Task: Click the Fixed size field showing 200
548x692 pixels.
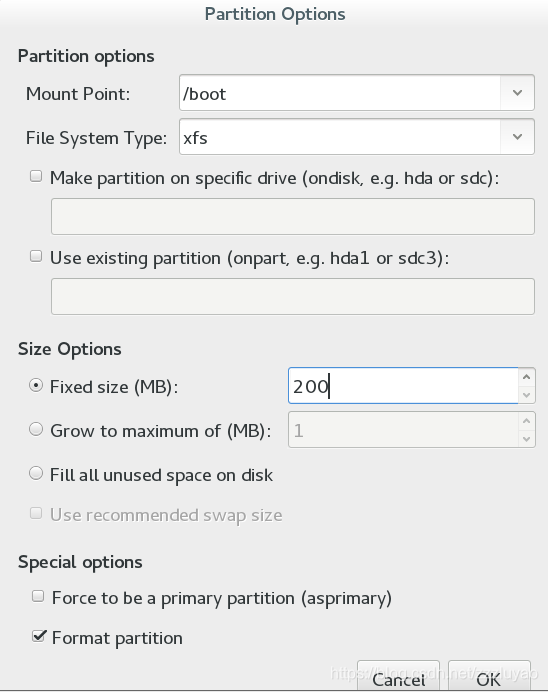Action: pyautogui.click(x=403, y=386)
